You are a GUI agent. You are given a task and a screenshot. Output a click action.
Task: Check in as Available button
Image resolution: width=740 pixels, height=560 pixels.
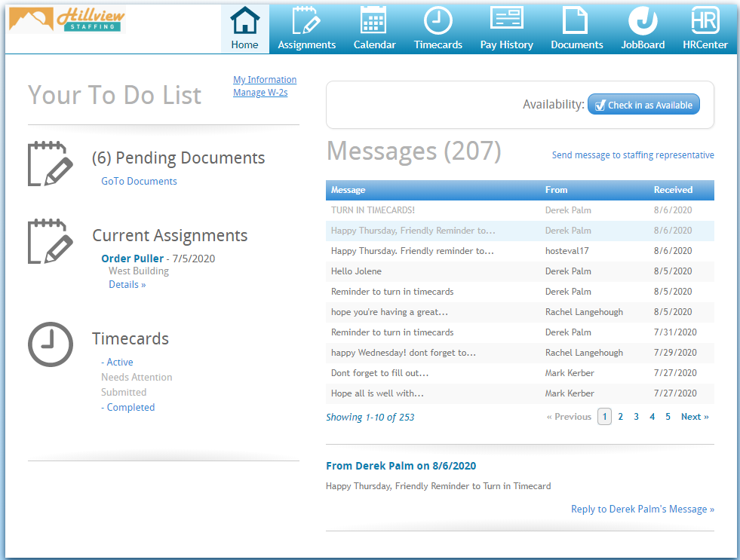(x=643, y=105)
